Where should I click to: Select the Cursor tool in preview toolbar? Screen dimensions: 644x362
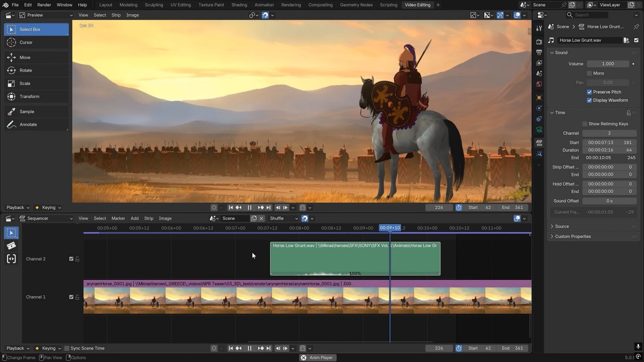click(26, 42)
